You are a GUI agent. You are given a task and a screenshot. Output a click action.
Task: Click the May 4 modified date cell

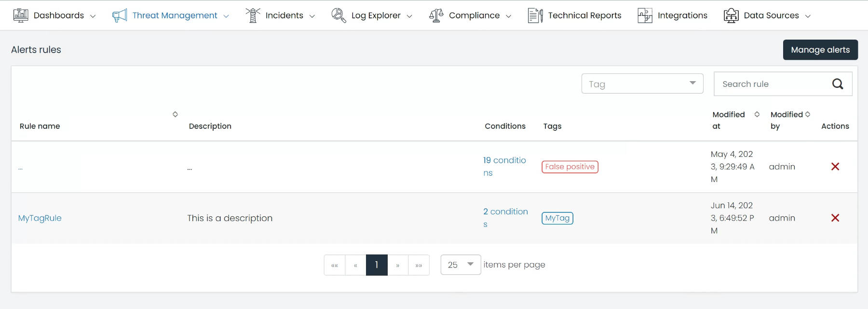pyautogui.click(x=732, y=167)
